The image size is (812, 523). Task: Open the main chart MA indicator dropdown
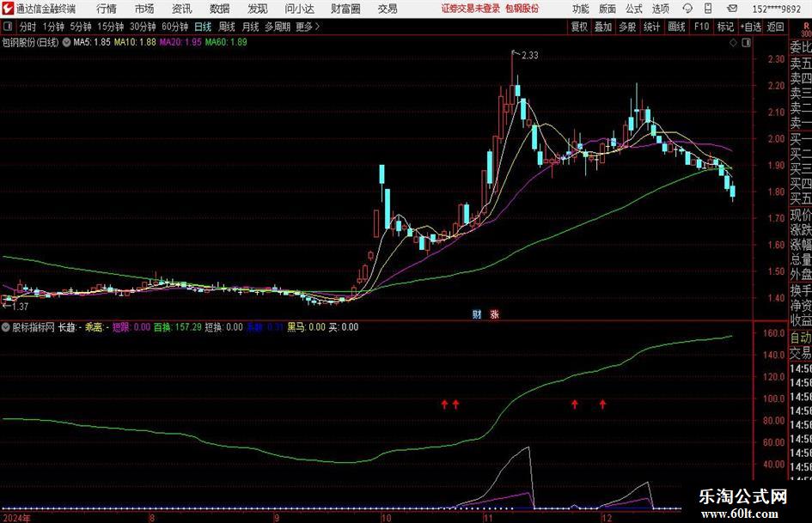pyautogui.click(x=67, y=42)
